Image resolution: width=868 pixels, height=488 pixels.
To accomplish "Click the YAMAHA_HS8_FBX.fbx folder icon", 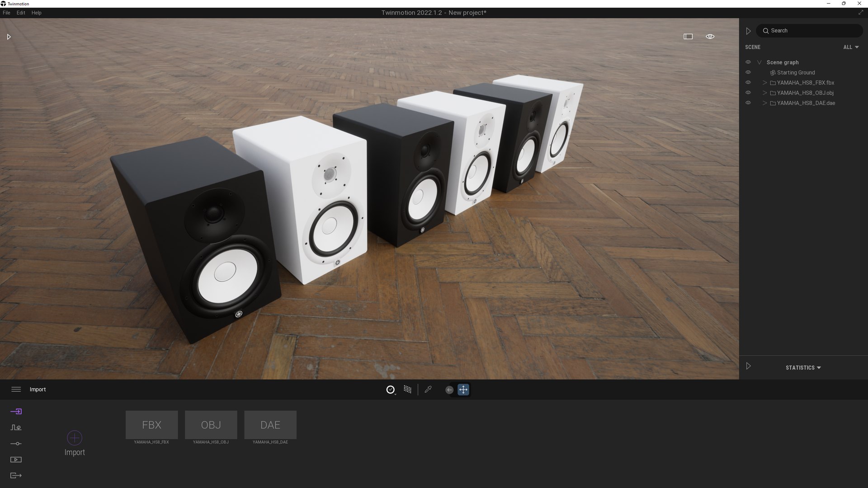I will click(773, 83).
